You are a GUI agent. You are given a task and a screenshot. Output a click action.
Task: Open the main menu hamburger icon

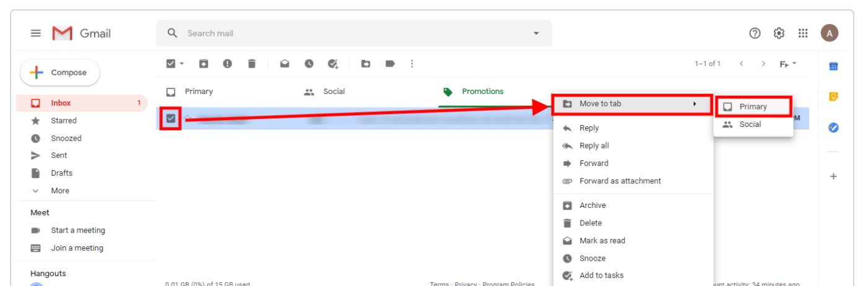pyautogui.click(x=36, y=33)
